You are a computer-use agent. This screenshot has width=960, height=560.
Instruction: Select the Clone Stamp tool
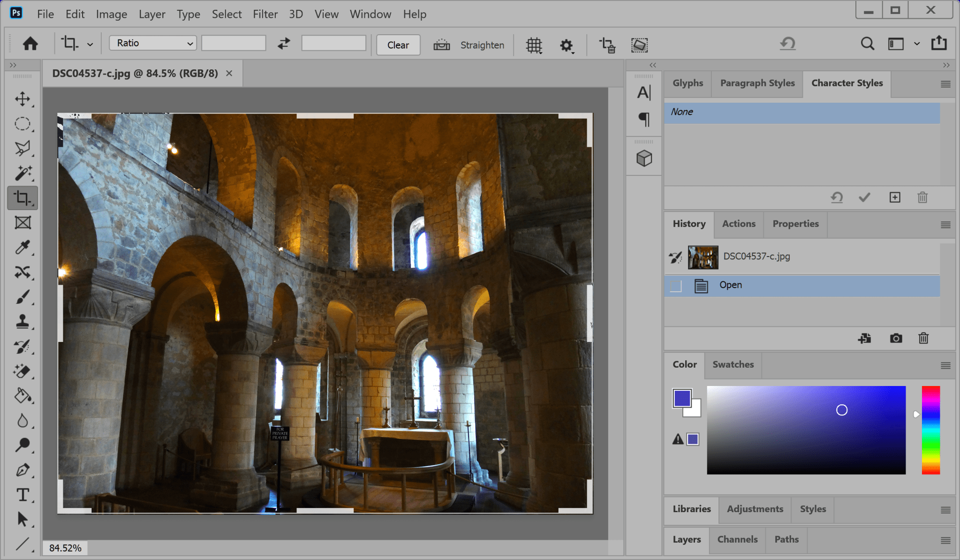(22, 322)
